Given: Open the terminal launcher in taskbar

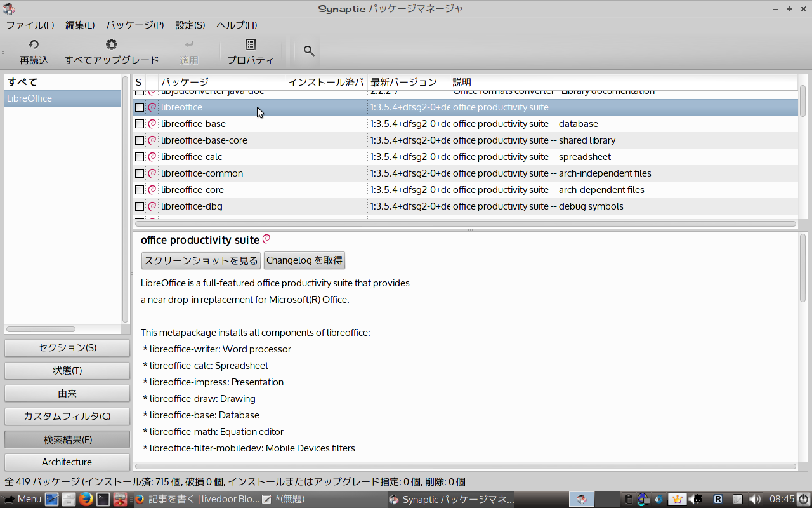Looking at the screenshot, I should pyautogui.click(x=103, y=499).
